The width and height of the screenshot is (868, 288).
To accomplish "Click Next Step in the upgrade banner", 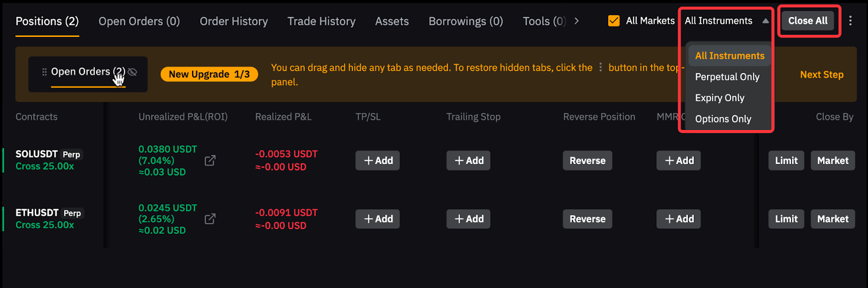I will click(821, 74).
